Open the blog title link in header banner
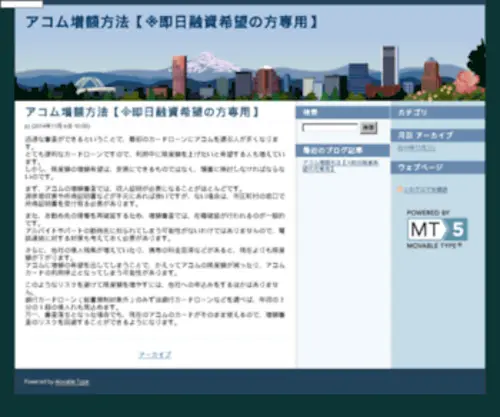The width and height of the screenshot is (500, 417). pyautogui.click(x=172, y=22)
